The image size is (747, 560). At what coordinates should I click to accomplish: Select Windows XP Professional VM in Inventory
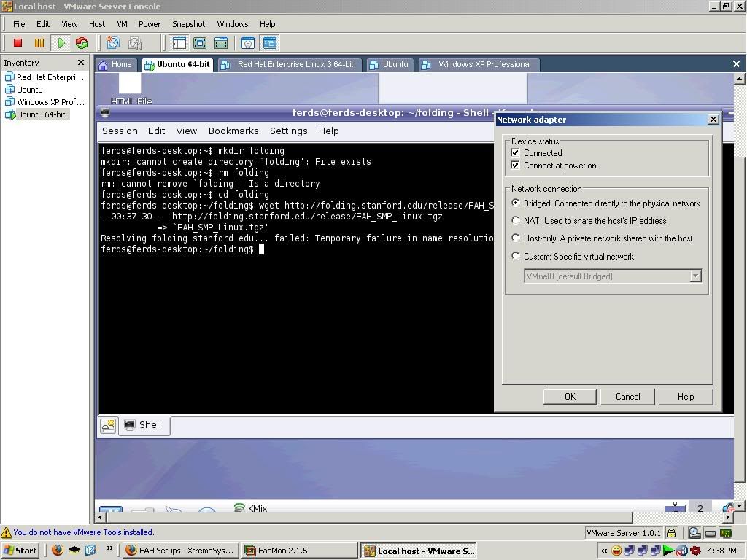pos(44,102)
